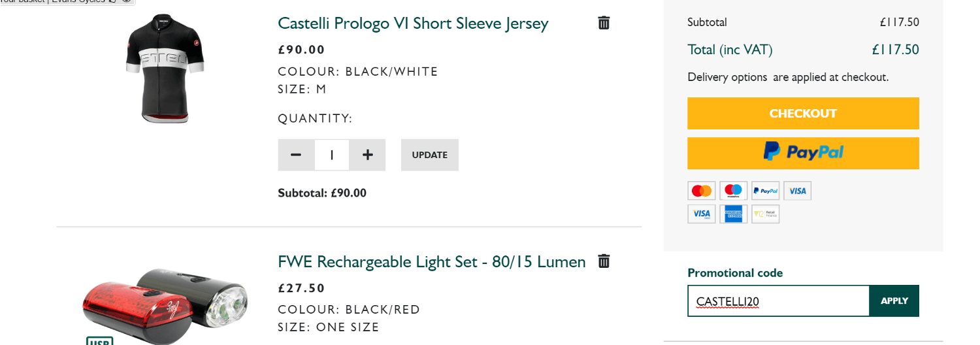Screen dimensions: 980x345
Task: Click the Visa credit card icon
Action: (x=798, y=191)
